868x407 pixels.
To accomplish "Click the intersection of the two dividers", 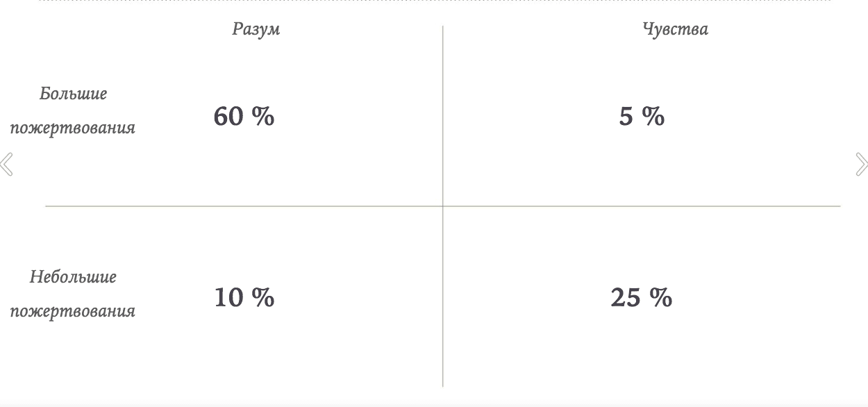I will [x=442, y=206].
